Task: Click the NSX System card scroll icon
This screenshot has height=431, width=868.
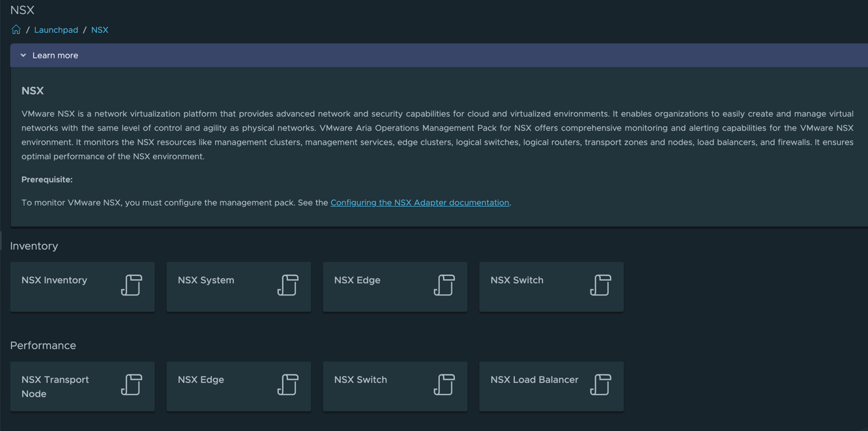Action: (x=288, y=285)
